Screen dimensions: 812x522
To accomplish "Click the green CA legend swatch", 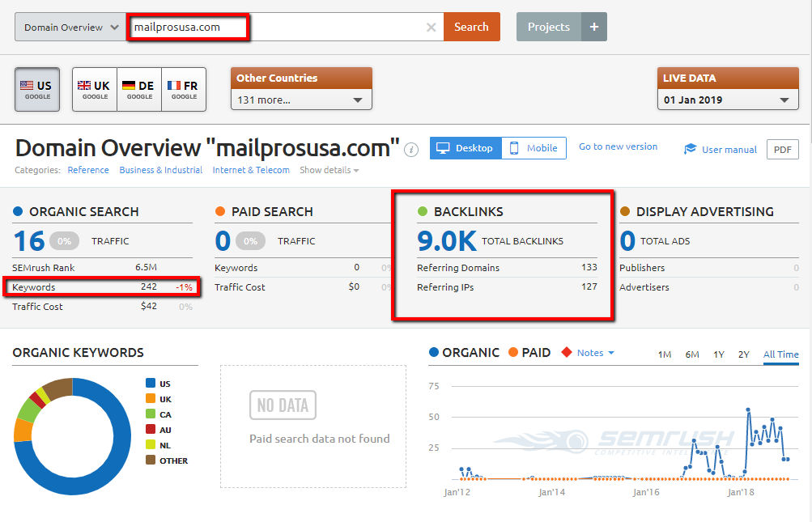I will click(x=151, y=414).
